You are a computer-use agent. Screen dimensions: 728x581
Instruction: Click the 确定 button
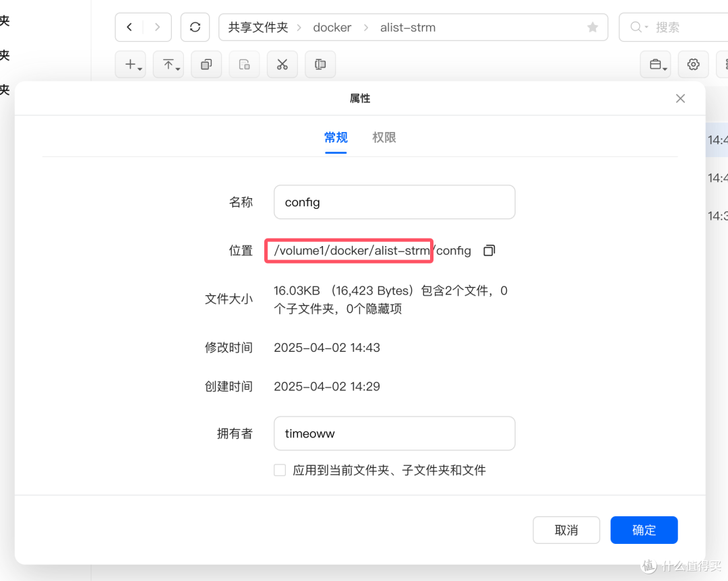[x=644, y=530]
